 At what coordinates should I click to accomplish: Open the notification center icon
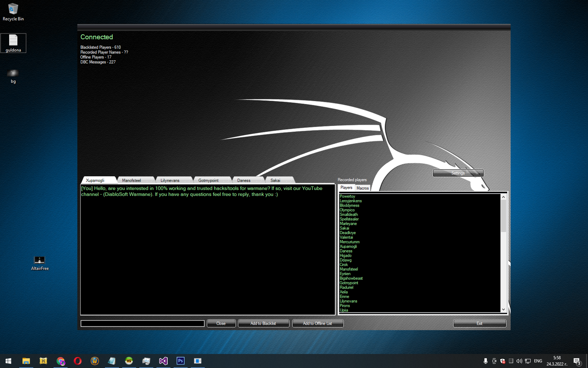pos(577,362)
